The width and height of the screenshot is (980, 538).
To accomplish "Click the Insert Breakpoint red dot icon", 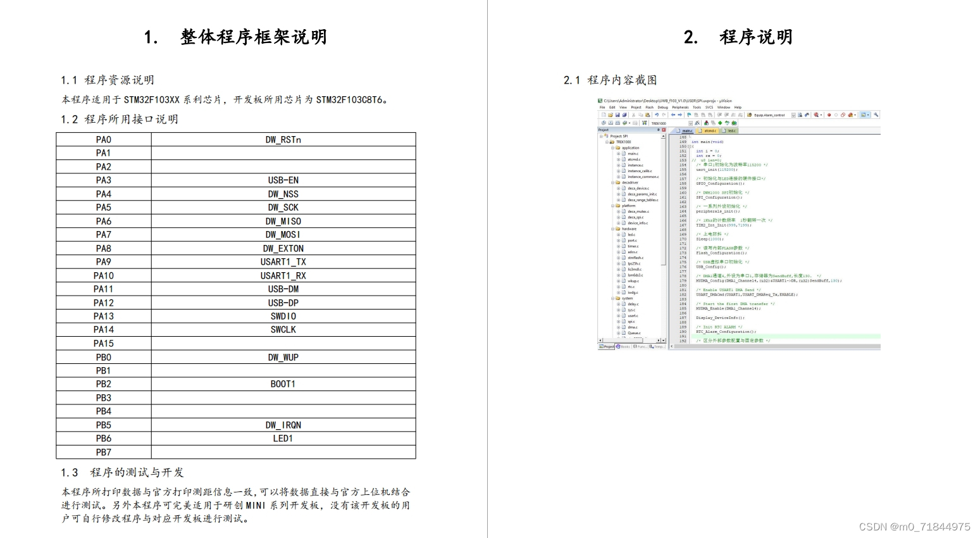I will (829, 115).
